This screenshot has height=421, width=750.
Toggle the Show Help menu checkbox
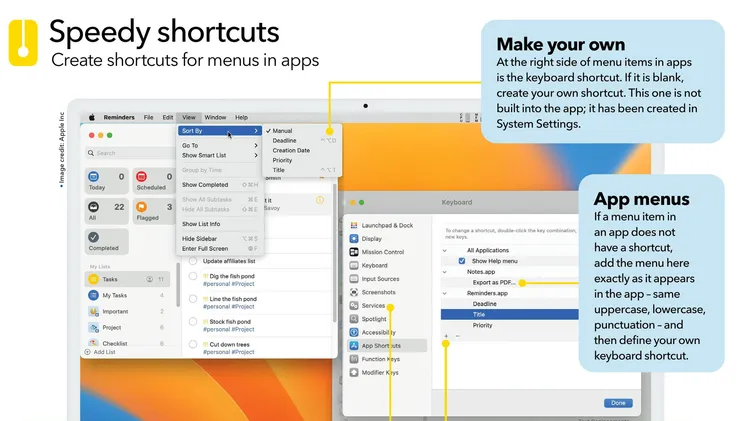coord(462,261)
